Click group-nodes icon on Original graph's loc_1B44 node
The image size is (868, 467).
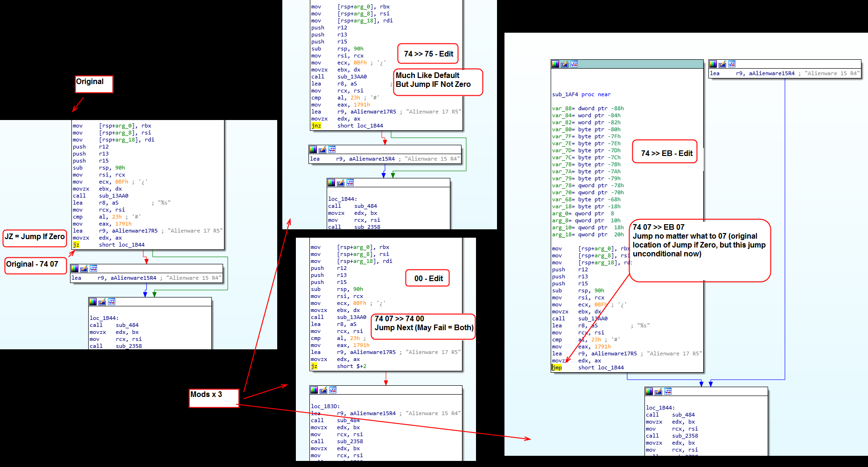tap(112, 302)
